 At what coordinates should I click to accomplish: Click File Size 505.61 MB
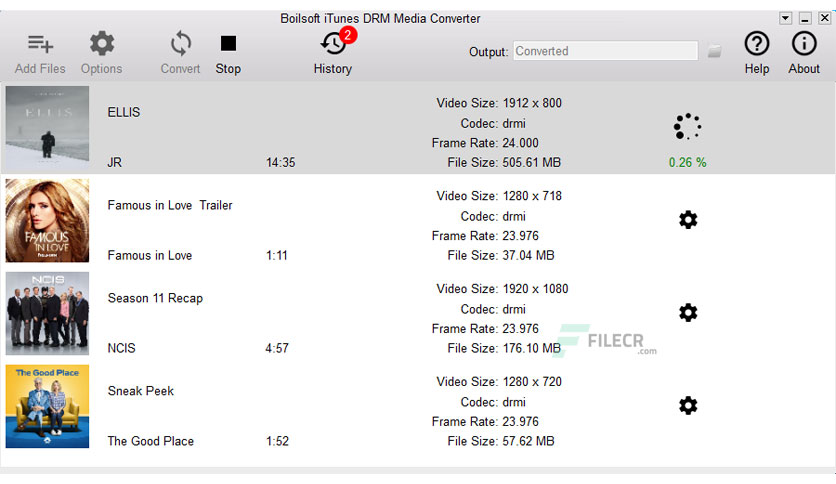pyautogui.click(x=504, y=163)
